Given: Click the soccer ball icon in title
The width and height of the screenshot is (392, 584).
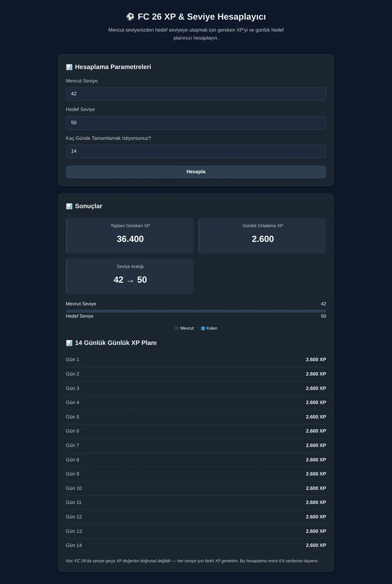Looking at the screenshot, I should click(130, 17).
